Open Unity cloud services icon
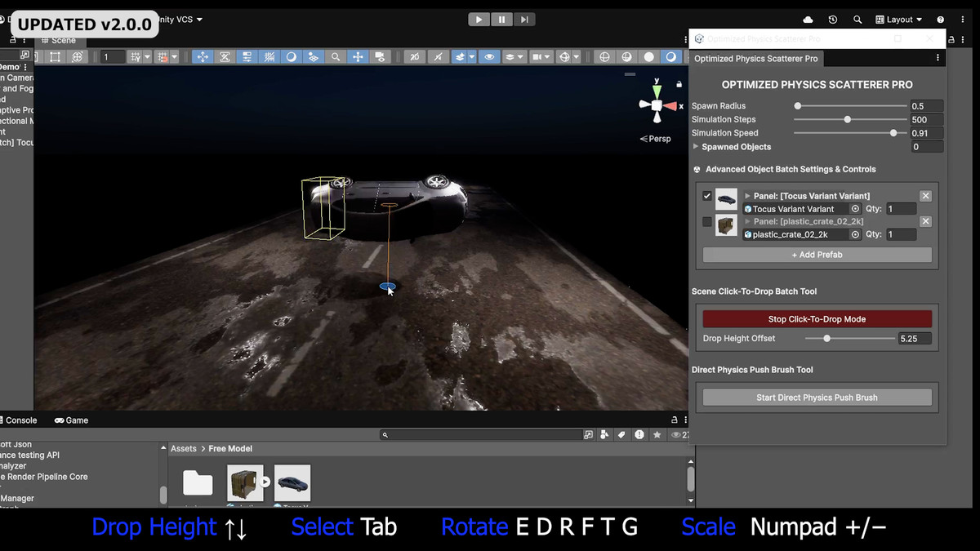 [x=808, y=20]
